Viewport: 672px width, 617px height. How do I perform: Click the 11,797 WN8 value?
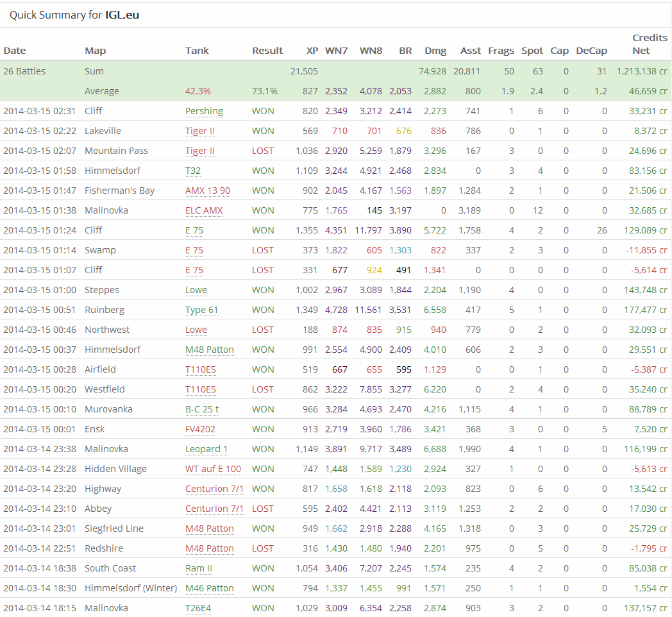(x=368, y=230)
